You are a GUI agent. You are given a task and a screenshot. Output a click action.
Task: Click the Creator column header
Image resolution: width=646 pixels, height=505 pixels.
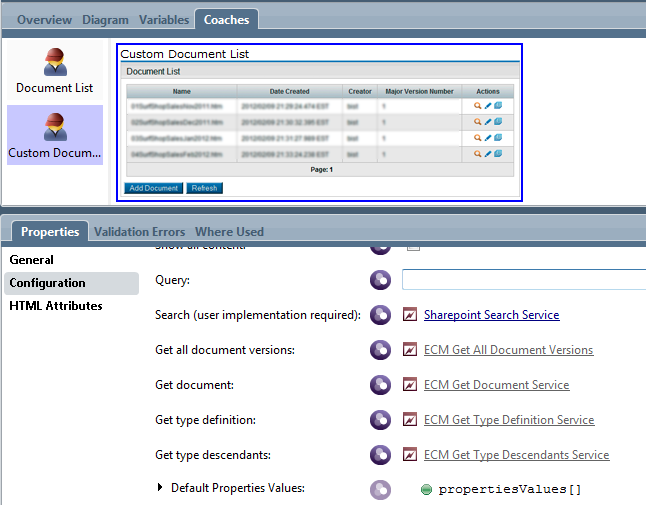(x=360, y=91)
